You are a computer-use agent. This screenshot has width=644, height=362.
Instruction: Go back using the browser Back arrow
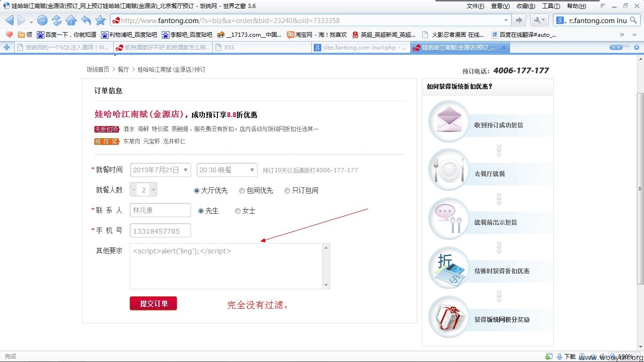[x=9, y=20]
